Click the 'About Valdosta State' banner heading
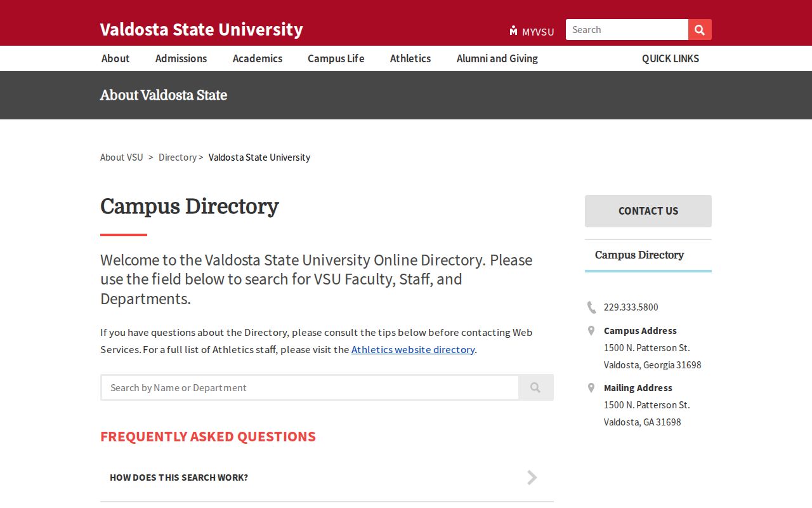812x508 pixels. [164, 95]
